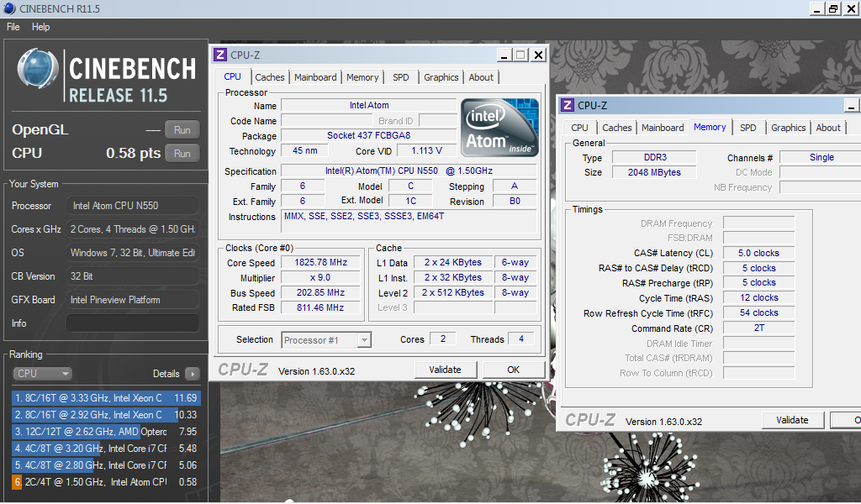Click OK in front CPU-Z window
Image resolution: width=861 pixels, height=504 pixels.
pos(514,370)
